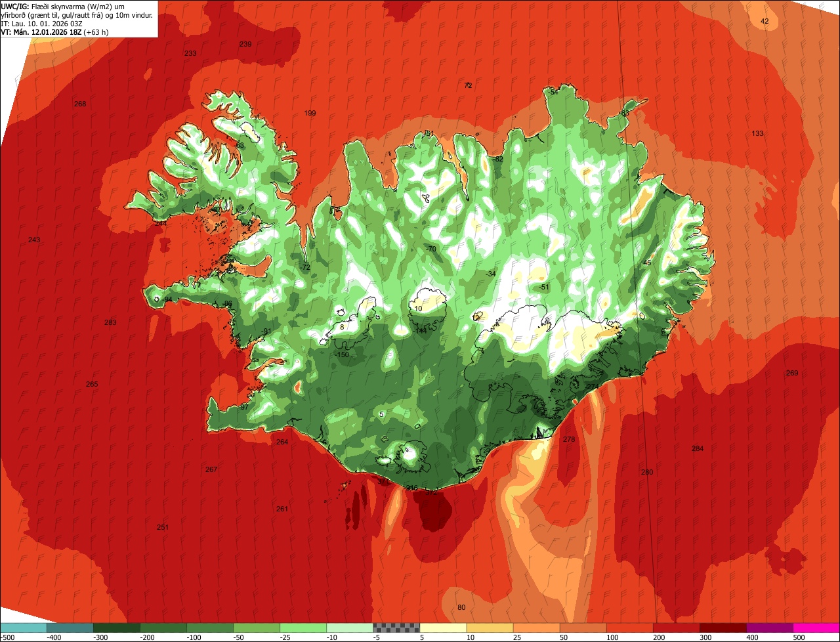
Task: Select the legend swatch between -200 and -100
Action: click(x=163, y=628)
